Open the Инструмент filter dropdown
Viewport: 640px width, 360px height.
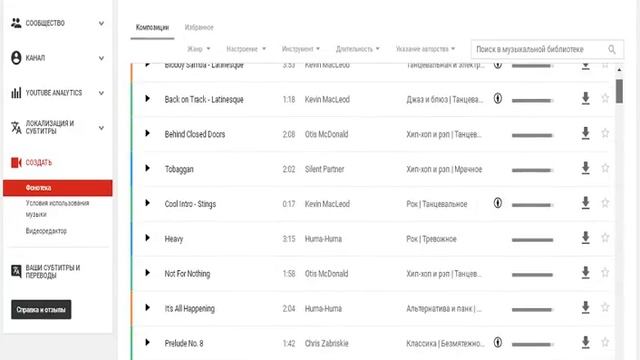coord(301,49)
